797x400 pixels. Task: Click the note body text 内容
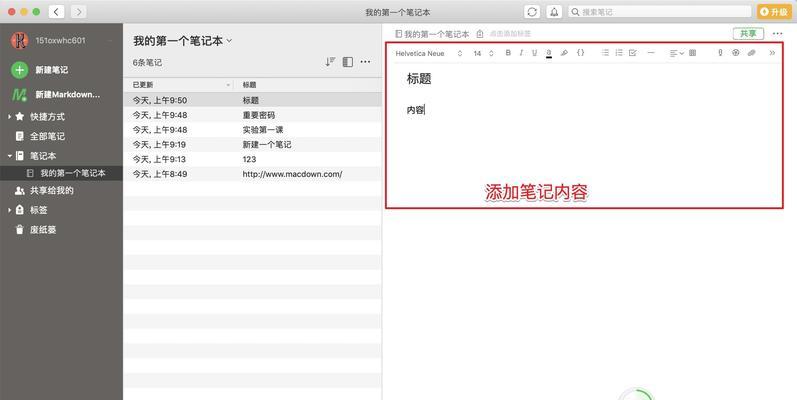tap(415, 110)
